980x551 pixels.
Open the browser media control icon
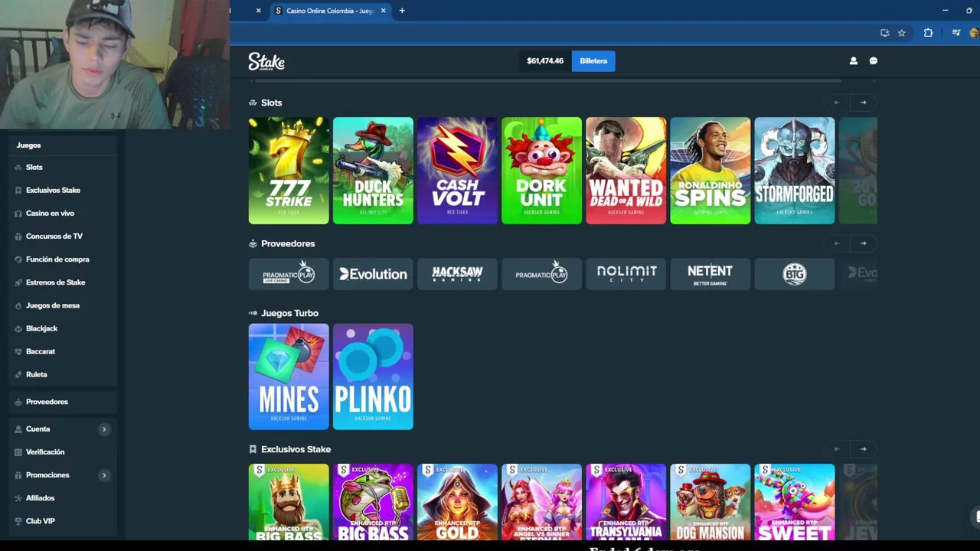[956, 33]
